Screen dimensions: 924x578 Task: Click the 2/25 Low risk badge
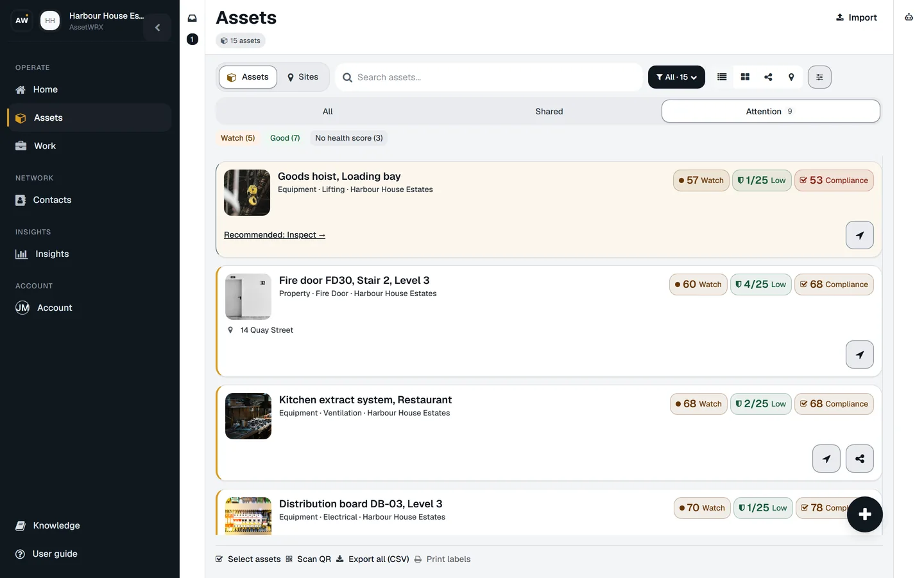tap(761, 404)
